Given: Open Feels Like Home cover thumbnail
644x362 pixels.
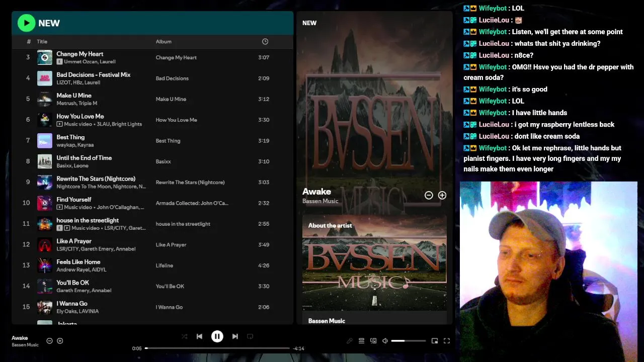Looking at the screenshot, I should pyautogui.click(x=45, y=265).
